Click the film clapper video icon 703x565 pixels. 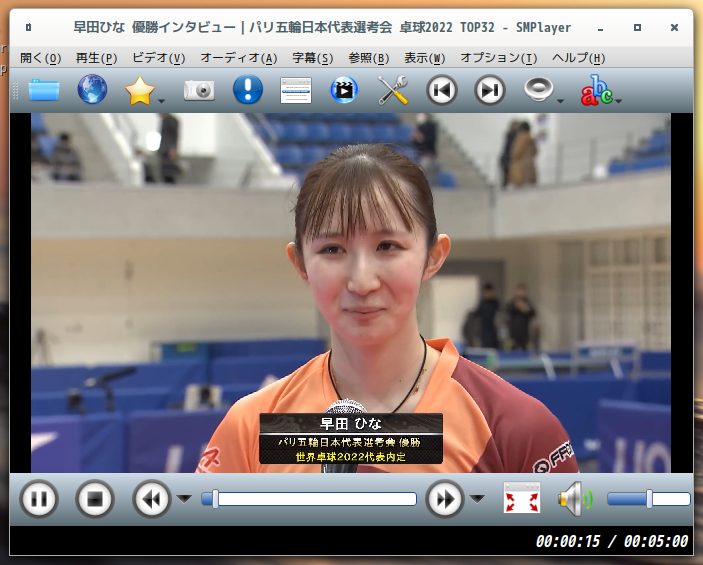344,90
